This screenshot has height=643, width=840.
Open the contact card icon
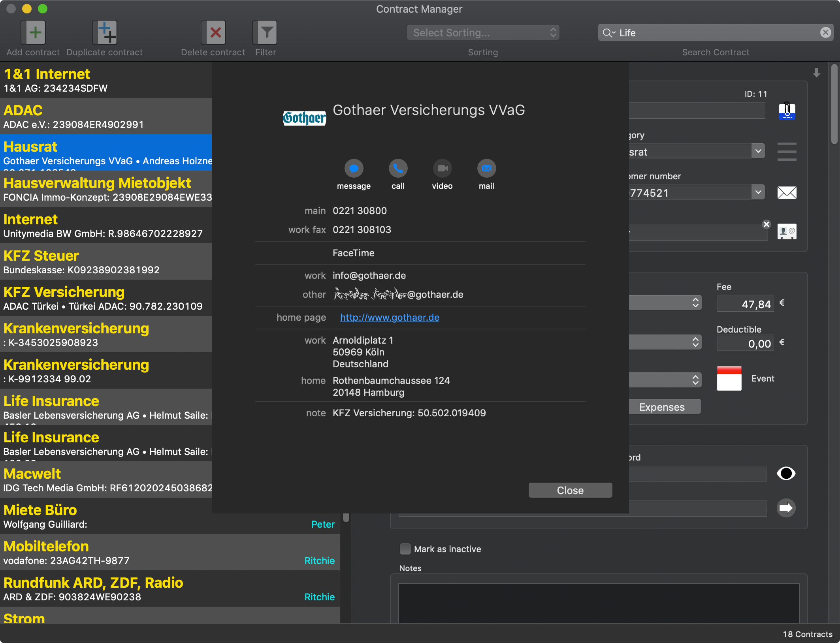(x=787, y=231)
